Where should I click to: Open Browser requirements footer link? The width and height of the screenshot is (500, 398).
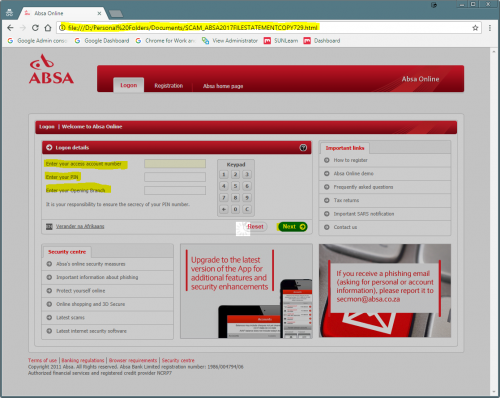[x=133, y=360]
